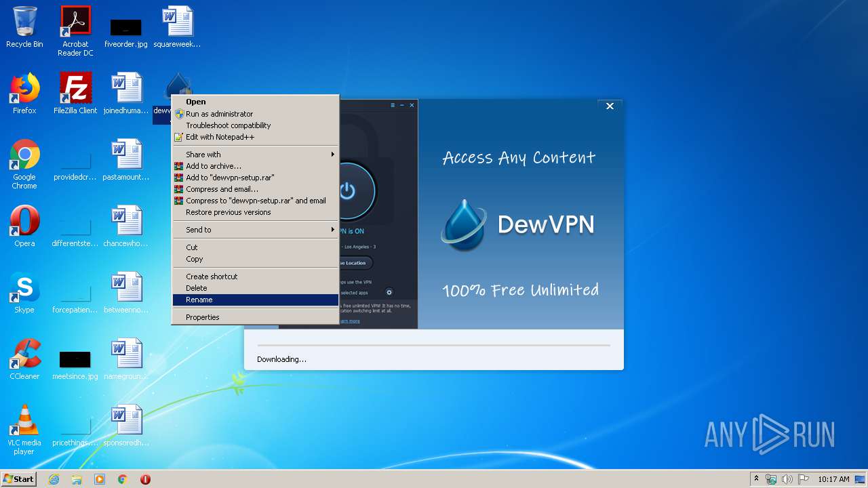The height and width of the screenshot is (488, 868).
Task: Select Add to archive...
Action: pyautogui.click(x=256, y=166)
